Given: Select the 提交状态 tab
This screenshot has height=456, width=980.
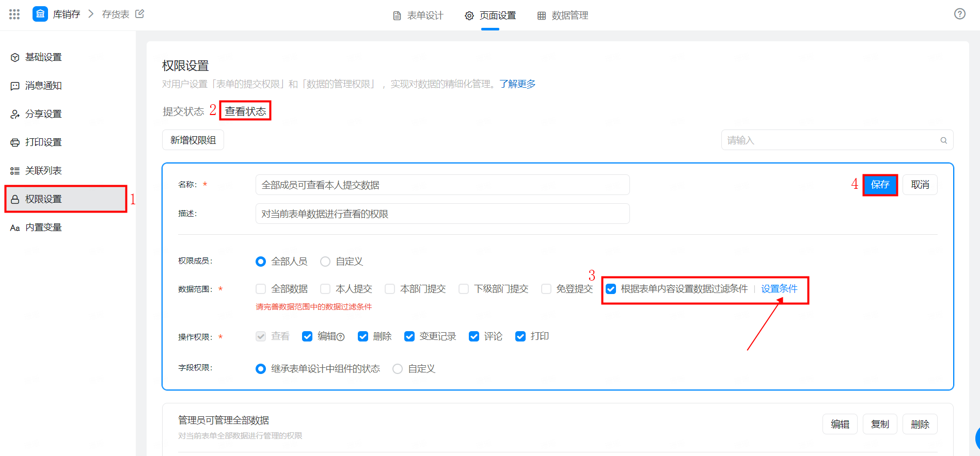Looking at the screenshot, I should point(183,111).
